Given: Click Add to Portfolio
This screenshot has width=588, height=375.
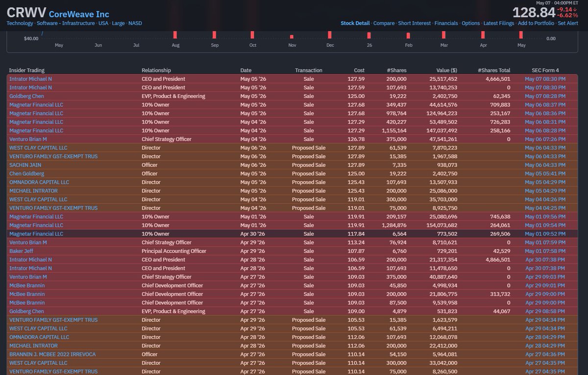Looking at the screenshot, I should tap(536, 23).
